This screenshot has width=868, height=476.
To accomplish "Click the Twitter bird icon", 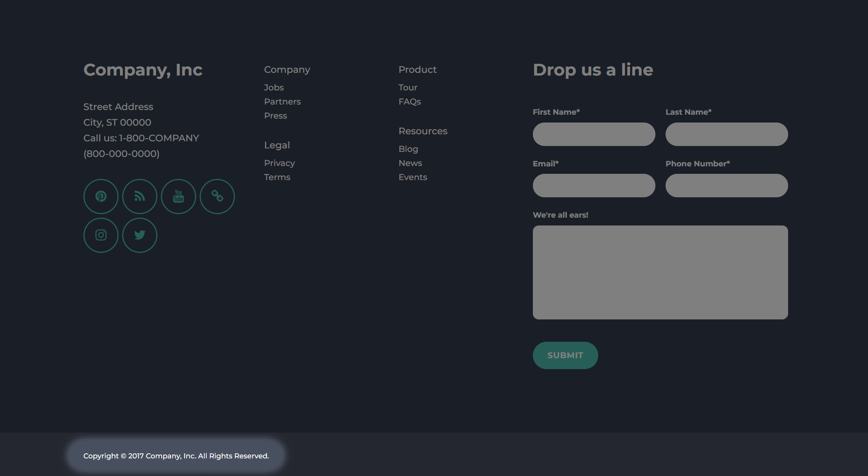I will [139, 235].
